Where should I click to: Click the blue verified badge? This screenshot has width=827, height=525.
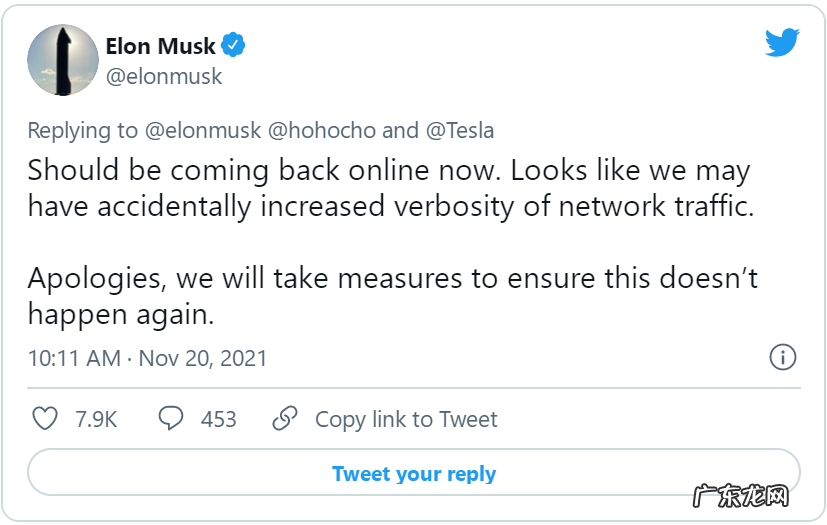[x=234, y=45]
